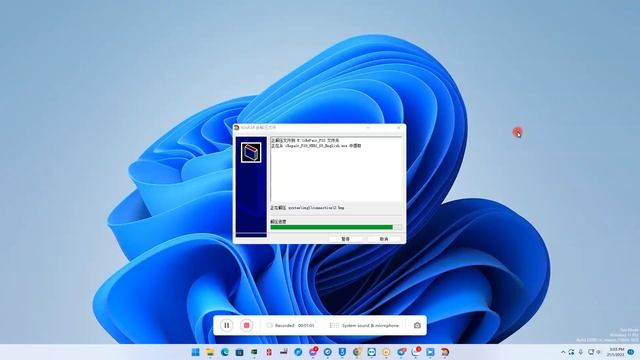Show hidden system tray icons

pos(563,352)
